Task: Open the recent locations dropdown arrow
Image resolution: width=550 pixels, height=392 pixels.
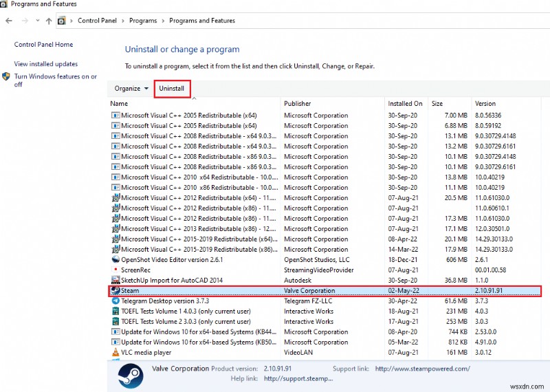Action: (x=38, y=21)
